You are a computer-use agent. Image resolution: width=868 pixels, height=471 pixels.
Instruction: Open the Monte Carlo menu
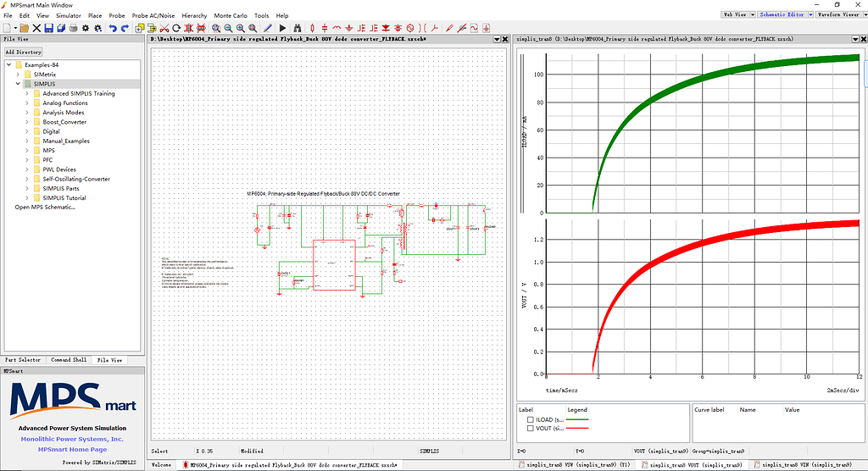point(228,15)
